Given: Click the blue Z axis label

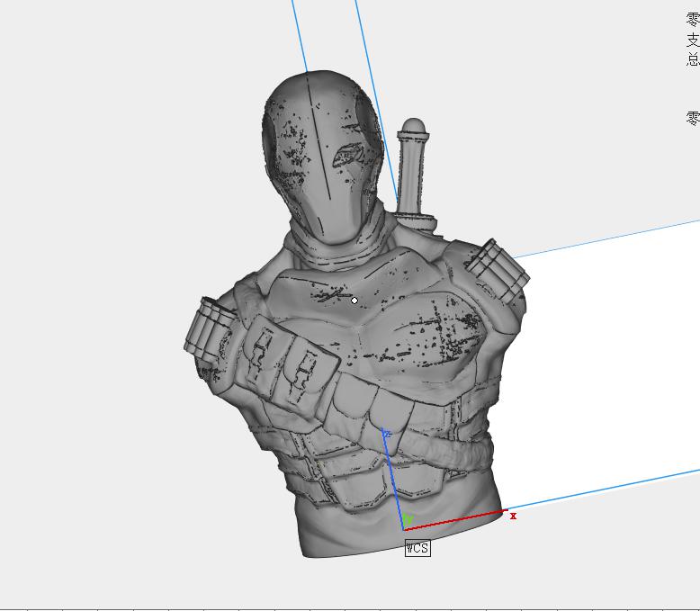Looking at the screenshot, I should [x=387, y=434].
